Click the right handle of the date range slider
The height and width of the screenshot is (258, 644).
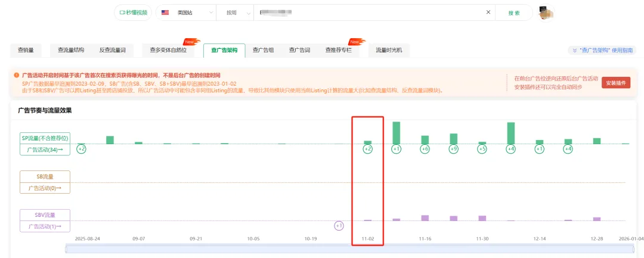click(x=633, y=248)
